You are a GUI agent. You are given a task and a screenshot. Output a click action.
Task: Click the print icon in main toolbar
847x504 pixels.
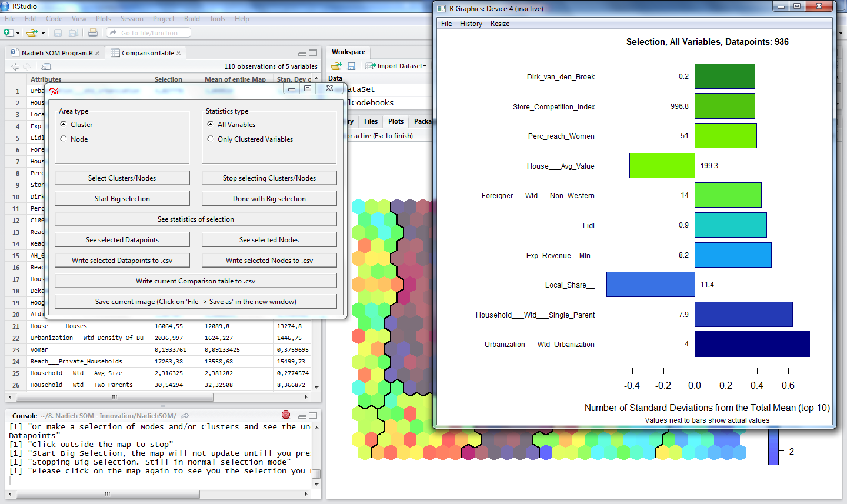[93, 33]
